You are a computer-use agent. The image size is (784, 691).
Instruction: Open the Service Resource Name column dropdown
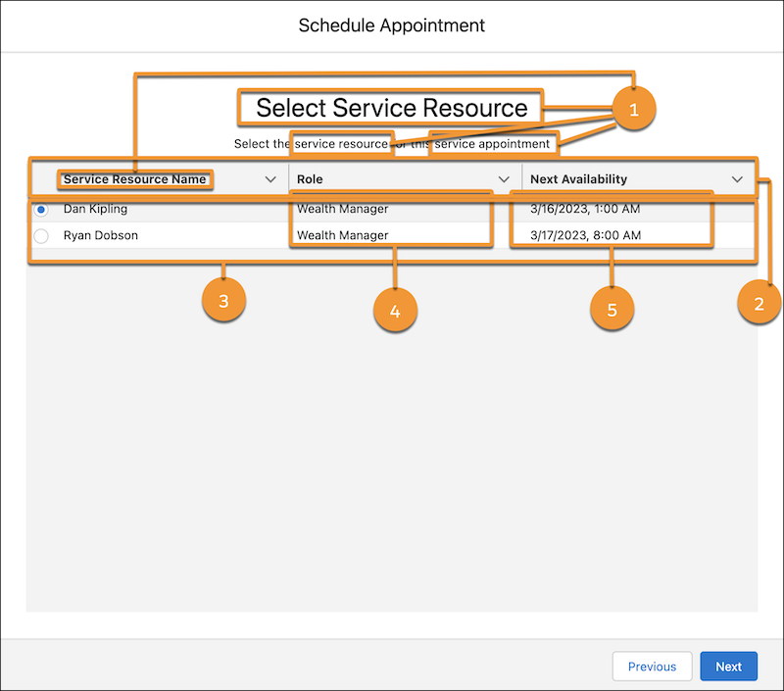tap(271, 179)
